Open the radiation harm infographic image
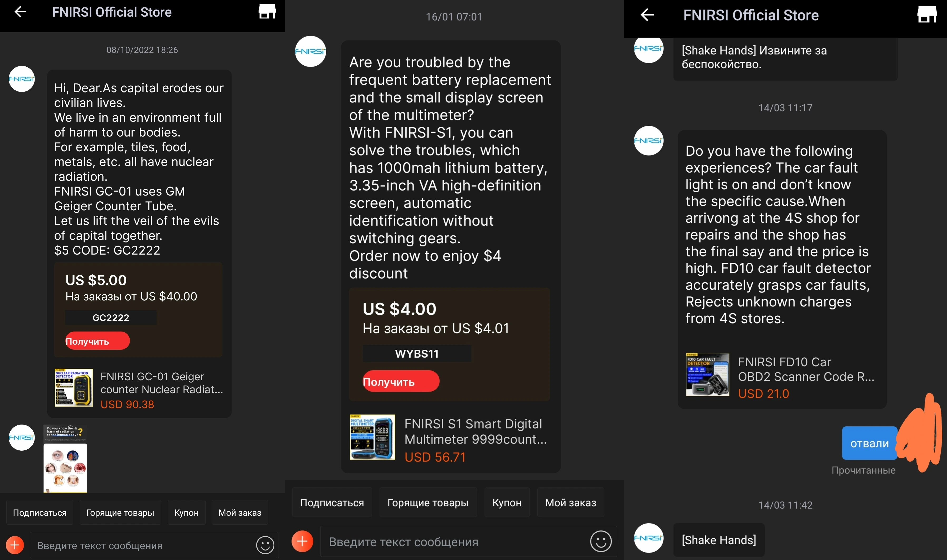Image resolution: width=947 pixels, height=560 pixels. click(x=65, y=459)
